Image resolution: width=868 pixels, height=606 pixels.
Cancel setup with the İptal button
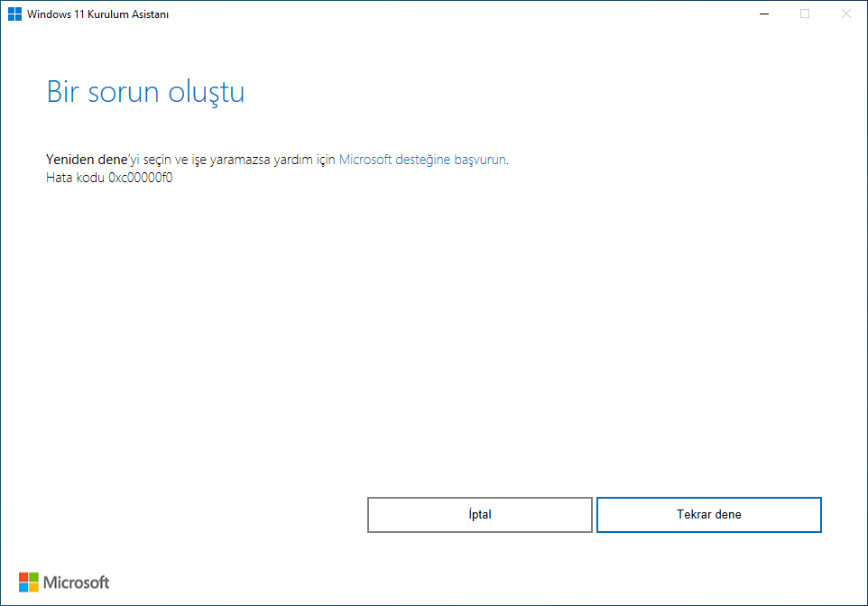click(479, 515)
